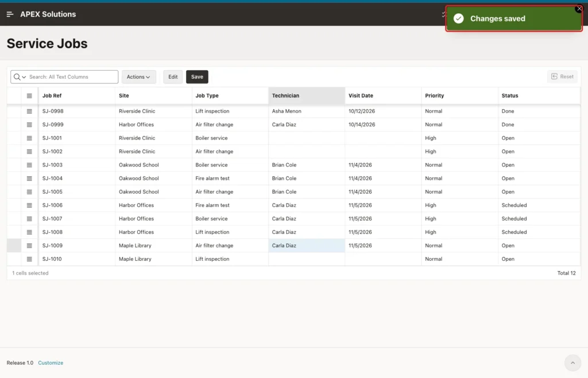
Task: Click the scroll-to-top arrow button
Action: [572, 362]
